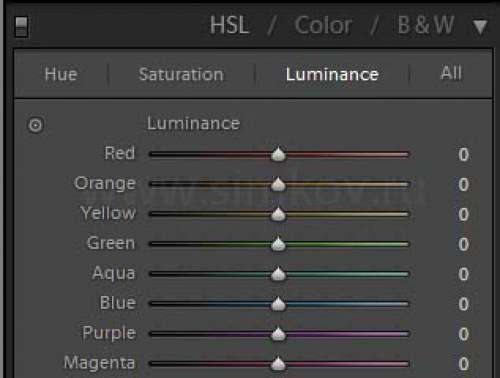Screen dimensions: 500x378
Task: Show All HSL adjustments tab
Action: pos(451,73)
